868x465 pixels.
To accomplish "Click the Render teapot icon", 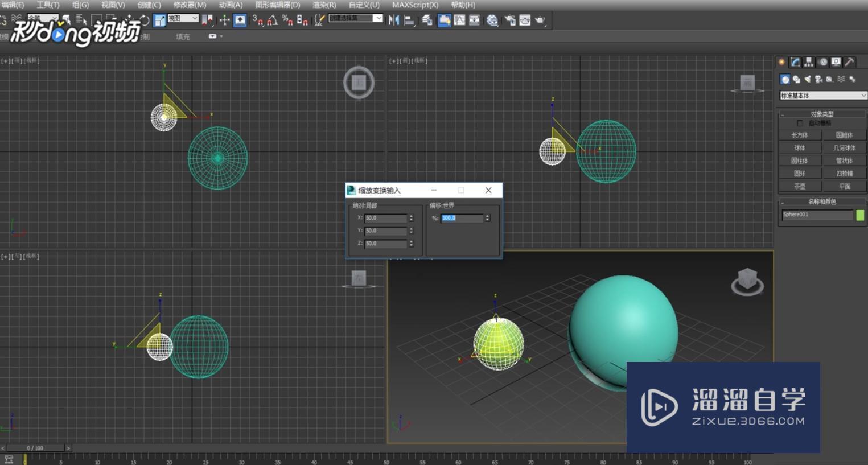I will point(539,20).
